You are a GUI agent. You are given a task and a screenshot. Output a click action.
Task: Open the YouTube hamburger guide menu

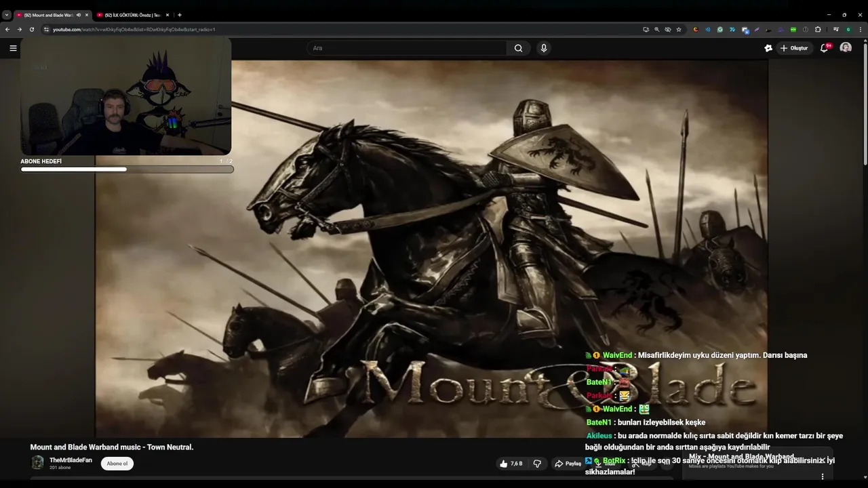pyautogui.click(x=13, y=48)
